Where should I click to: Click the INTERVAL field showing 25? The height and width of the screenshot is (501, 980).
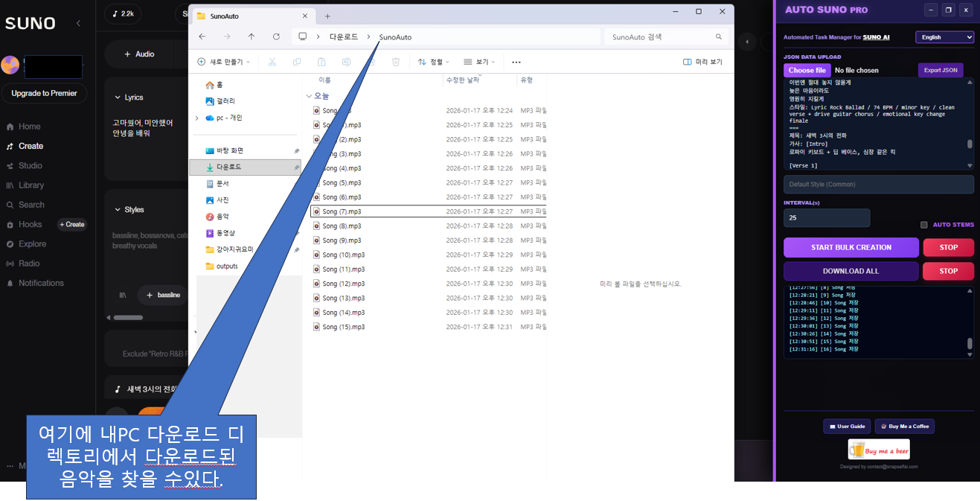click(x=827, y=217)
